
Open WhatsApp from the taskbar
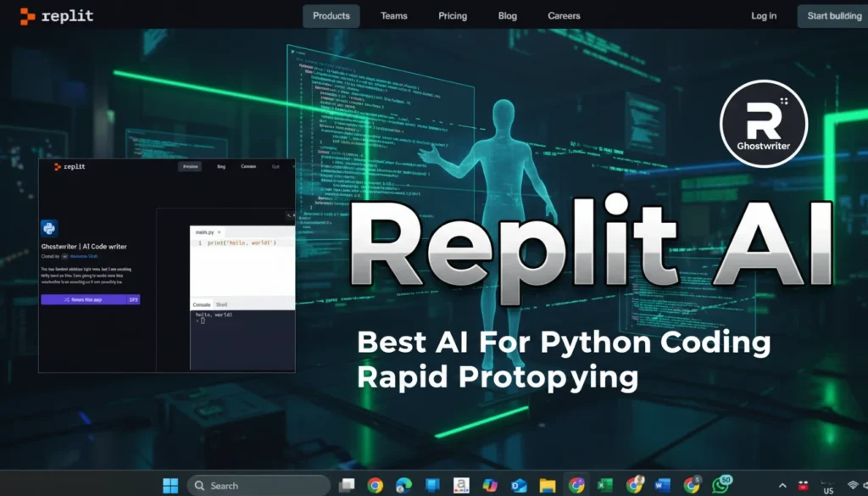click(x=721, y=485)
